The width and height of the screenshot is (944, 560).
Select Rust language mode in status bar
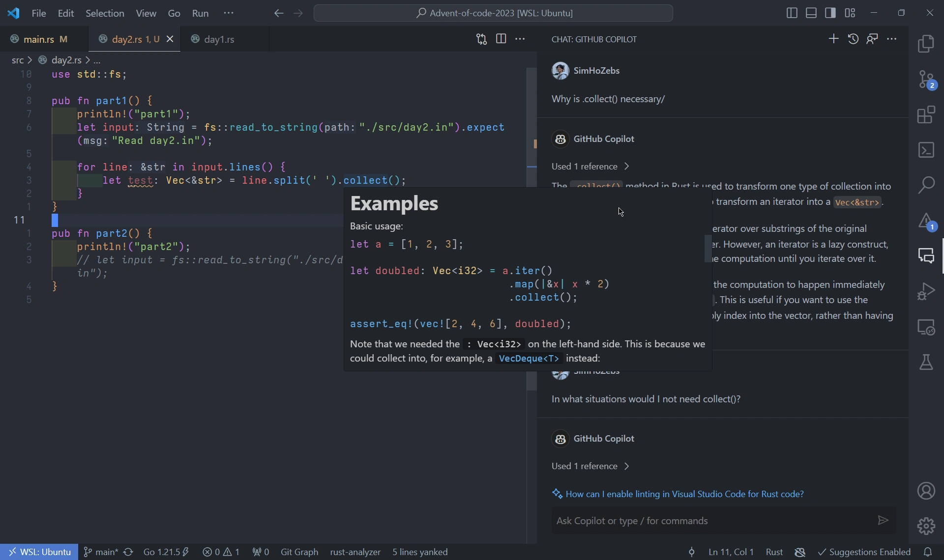(774, 552)
